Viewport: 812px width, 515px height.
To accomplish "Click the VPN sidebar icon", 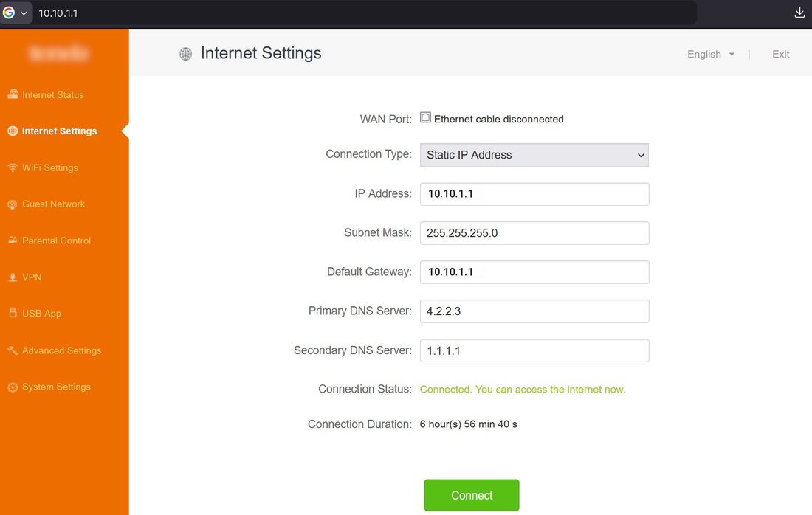I will point(13,277).
